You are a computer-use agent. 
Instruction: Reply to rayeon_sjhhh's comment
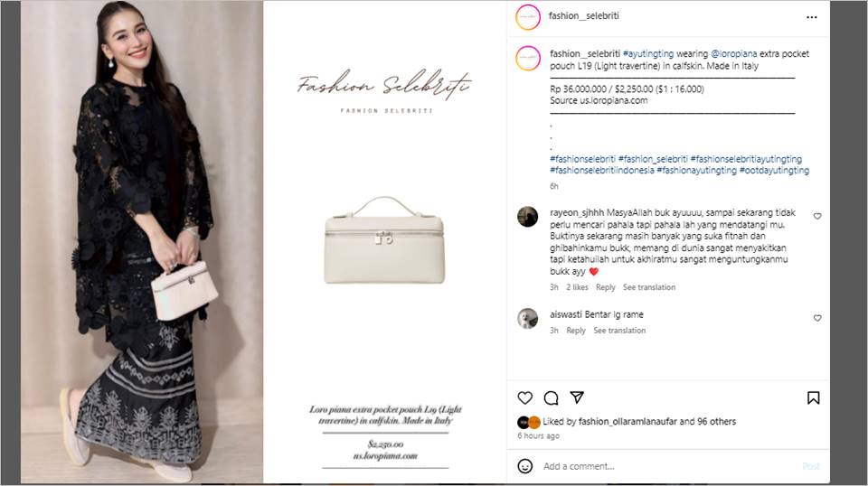tap(605, 287)
